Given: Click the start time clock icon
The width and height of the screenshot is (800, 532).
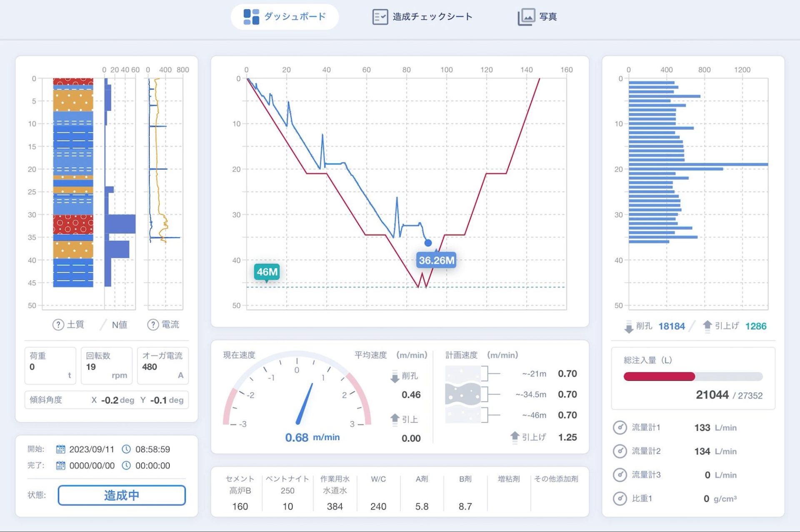Looking at the screenshot, I should click(126, 449).
